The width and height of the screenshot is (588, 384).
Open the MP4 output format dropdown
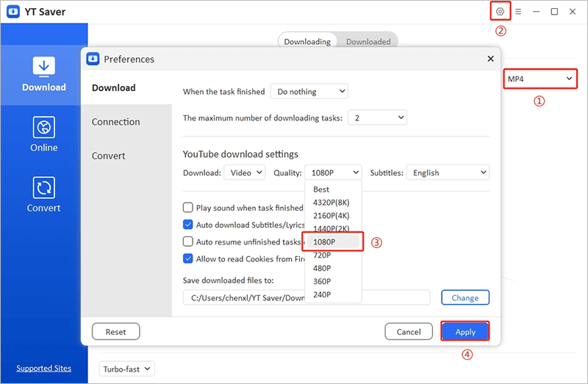tap(540, 79)
